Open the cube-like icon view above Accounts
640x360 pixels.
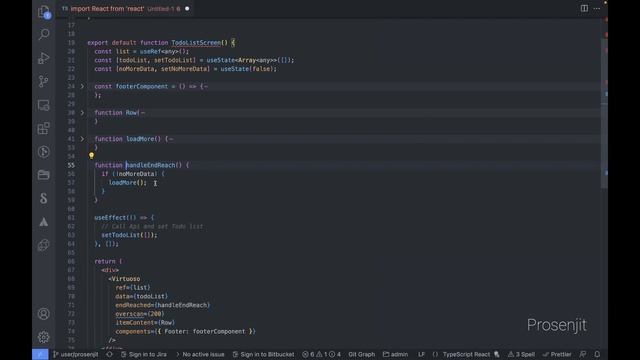[x=44, y=245]
